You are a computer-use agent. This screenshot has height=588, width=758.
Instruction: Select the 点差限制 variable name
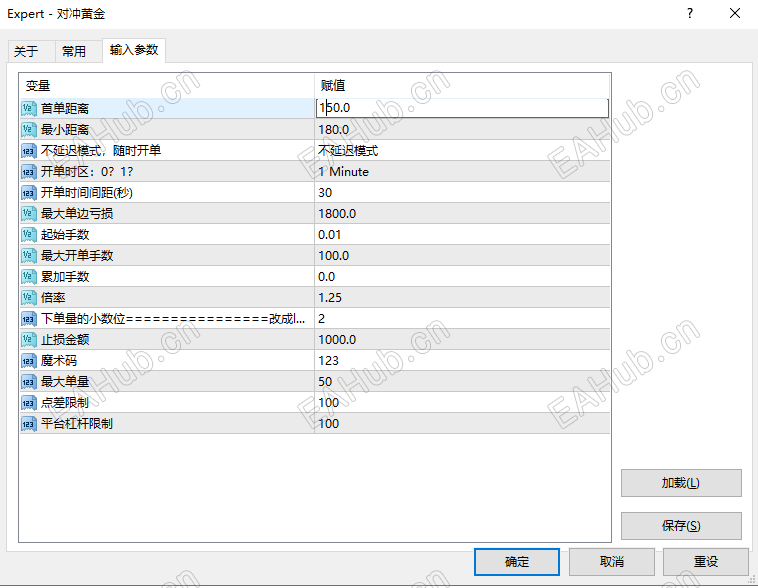(65, 403)
